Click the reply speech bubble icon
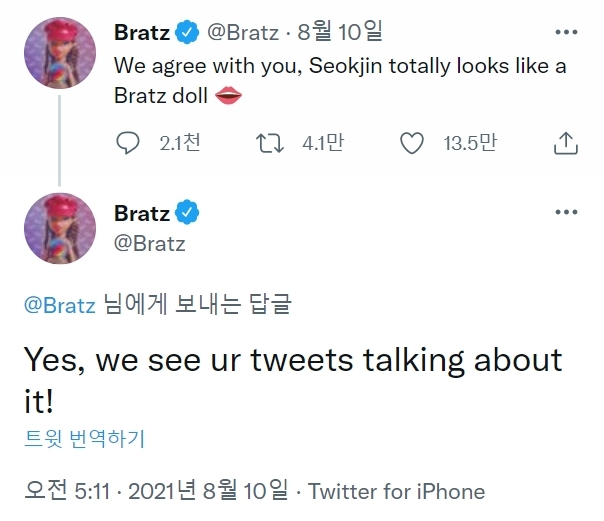 click(129, 144)
